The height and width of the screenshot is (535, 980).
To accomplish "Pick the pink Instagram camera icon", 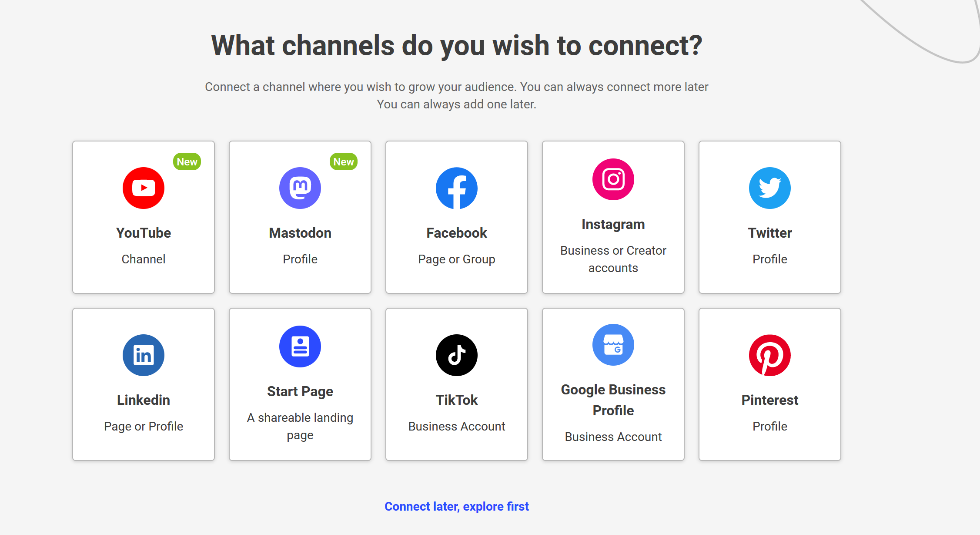I will pyautogui.click(x=613, y=179).
